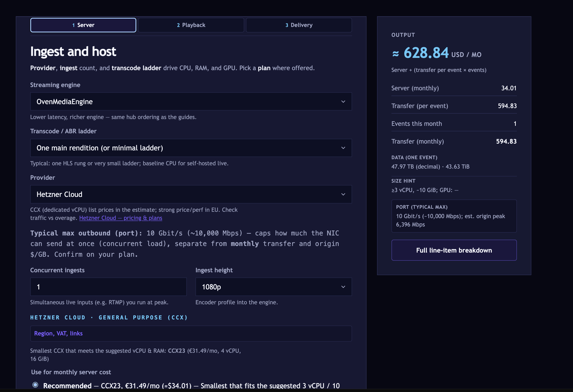Select the Server tab
Image resolution: width=573 pixels, height=392 pixels.
(83, 25)
